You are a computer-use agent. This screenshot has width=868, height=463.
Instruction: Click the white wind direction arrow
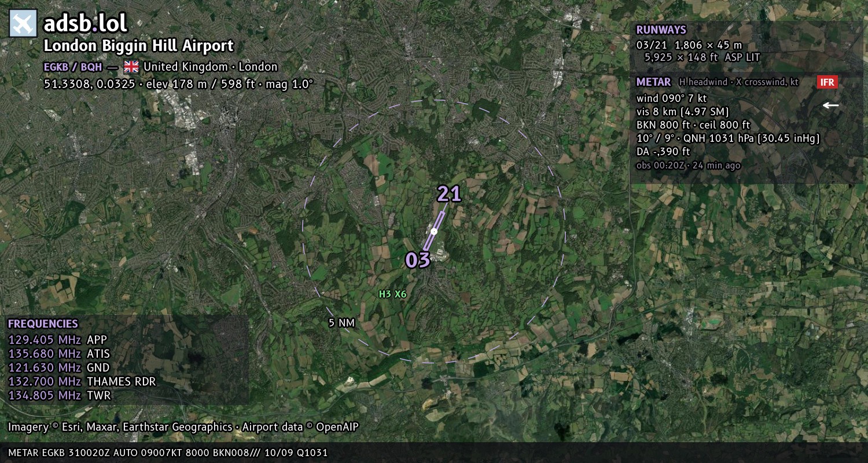(x=831, y=105)
